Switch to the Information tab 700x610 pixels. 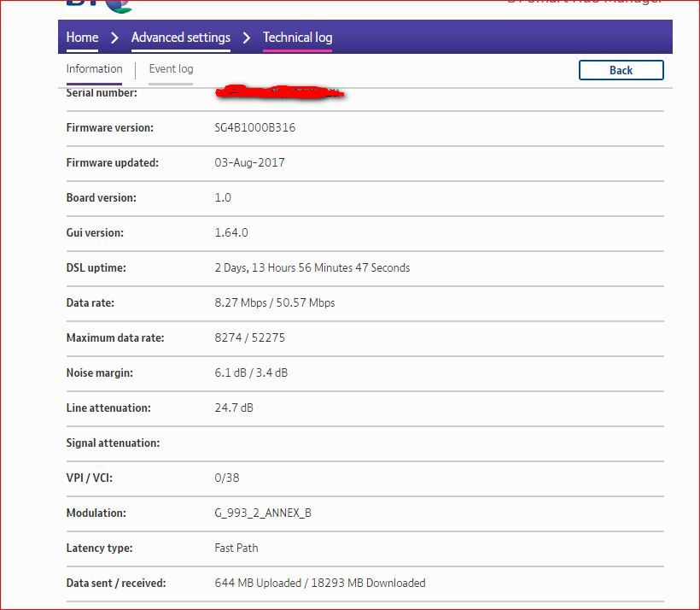(x=94, y=69)
